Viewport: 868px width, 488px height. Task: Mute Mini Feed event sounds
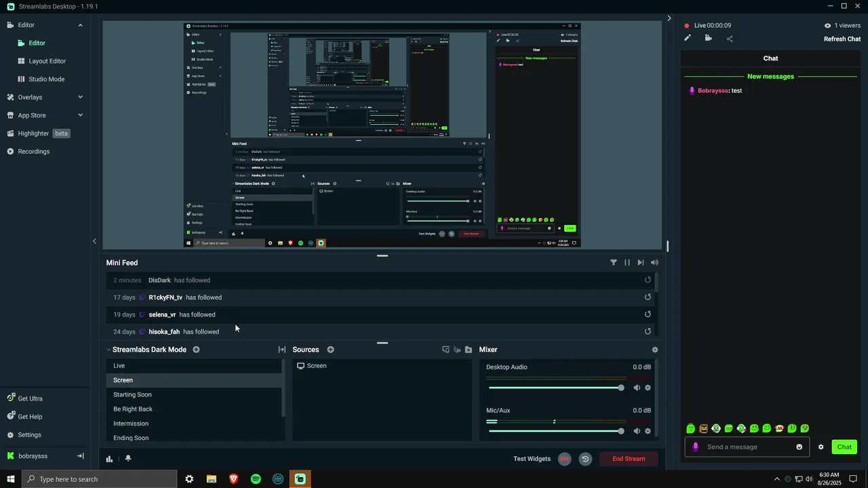(x=654, y=262)
